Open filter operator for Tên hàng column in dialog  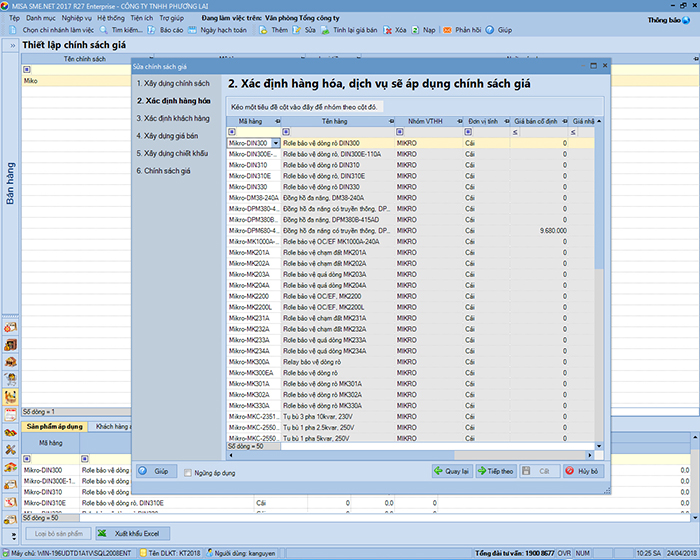click(x=286, y=132)
